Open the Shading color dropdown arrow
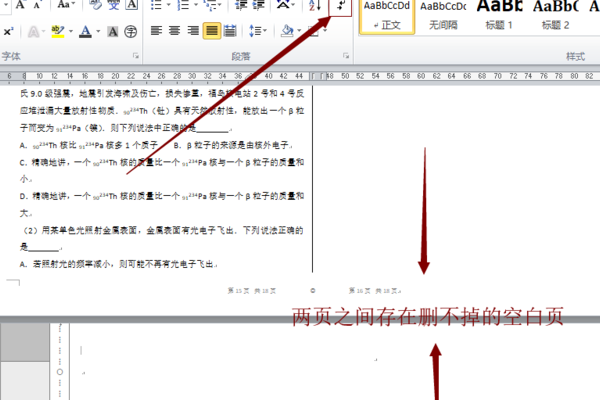The width and height of the screenshot is (600, 400). click(299, 31)
